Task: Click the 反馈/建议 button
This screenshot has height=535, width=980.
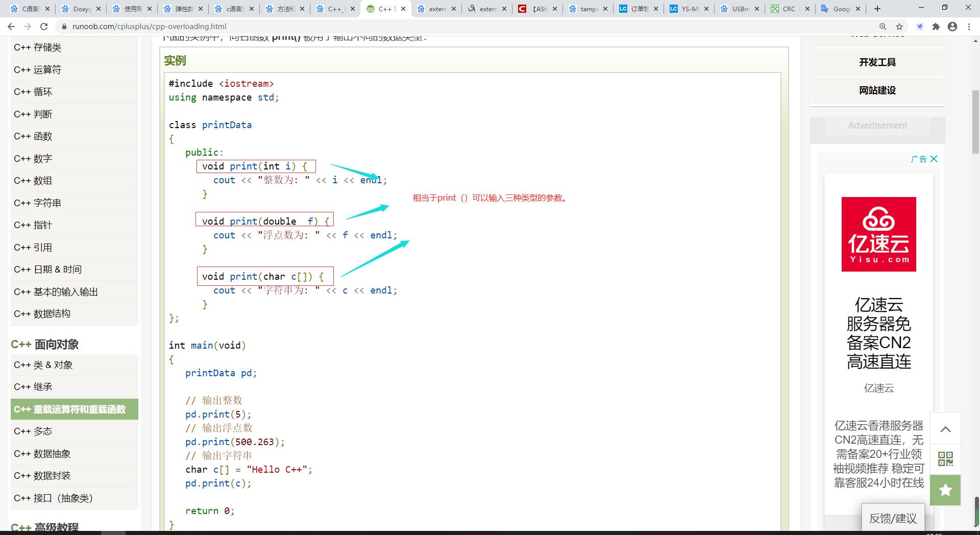Action: tap(893, 518)
